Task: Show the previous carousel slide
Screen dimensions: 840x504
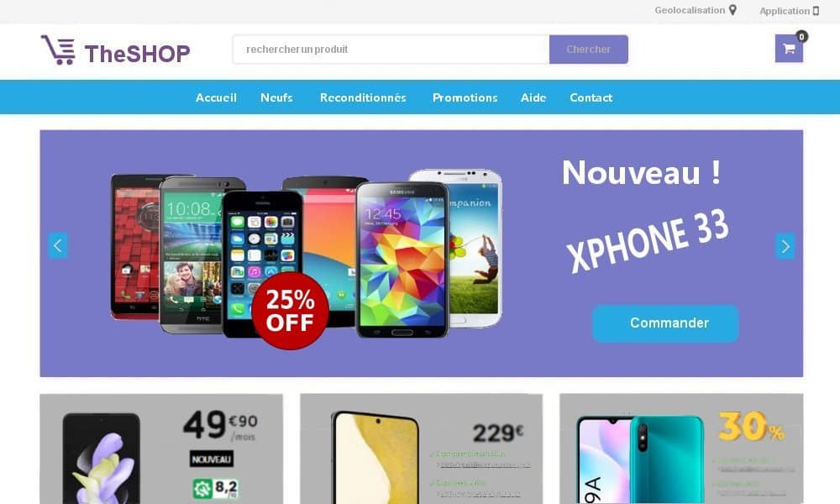Action: click(58, 246)
